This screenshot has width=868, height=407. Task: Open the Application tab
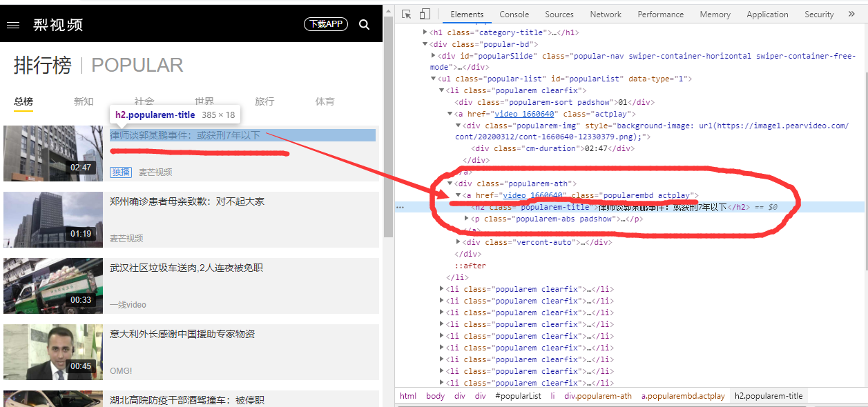(767, 14)
